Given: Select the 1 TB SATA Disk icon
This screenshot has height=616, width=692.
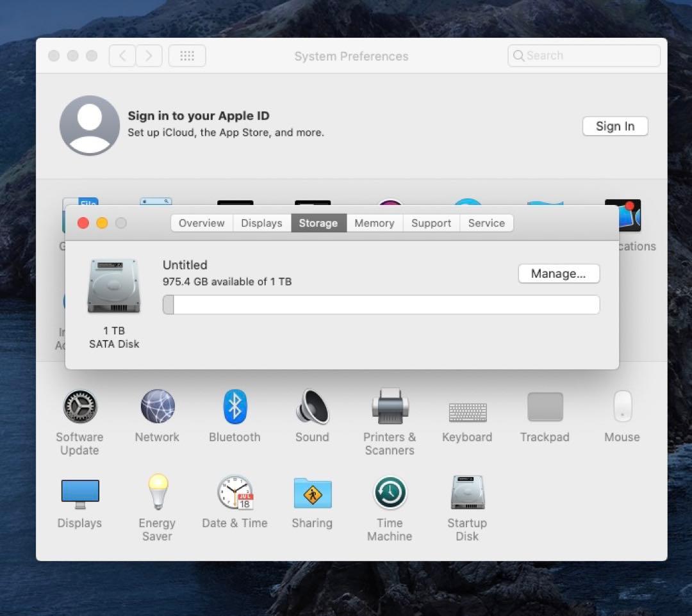Looking at the screenshot, I should (x=113, y=284).
